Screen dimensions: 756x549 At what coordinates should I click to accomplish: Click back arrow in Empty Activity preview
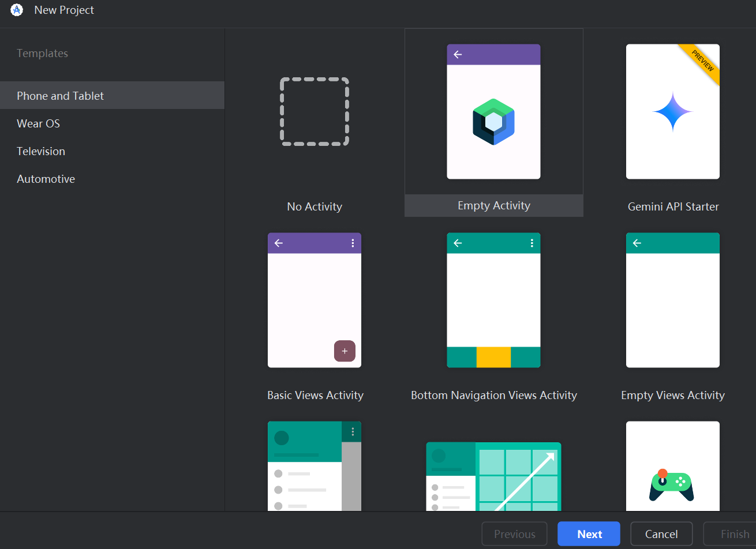tap(458, 54)
